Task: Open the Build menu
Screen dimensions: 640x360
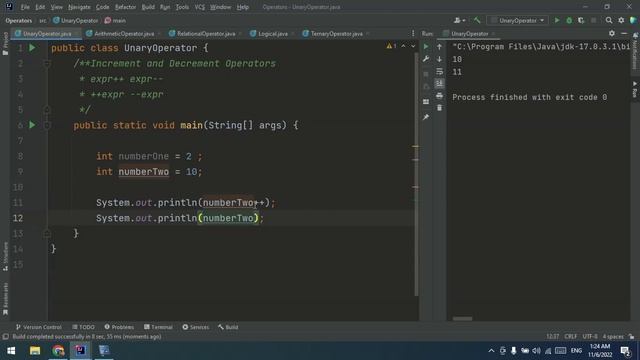Action: point(148,7)
